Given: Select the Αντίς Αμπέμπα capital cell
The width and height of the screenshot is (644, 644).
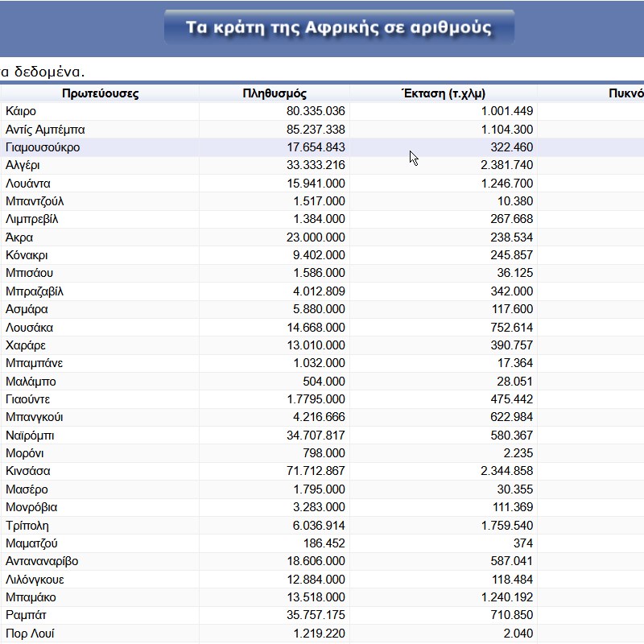Looking at the screenshot, I should click(x=100, y=130).
